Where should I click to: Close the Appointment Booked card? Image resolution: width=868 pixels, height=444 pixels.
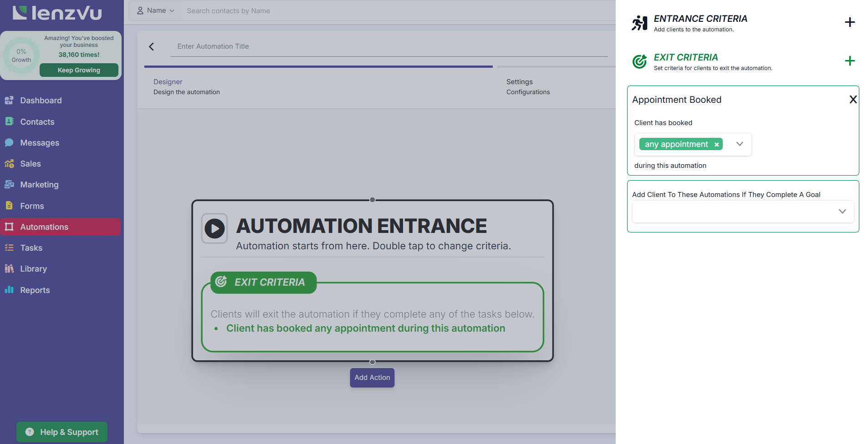pos(853,100)
